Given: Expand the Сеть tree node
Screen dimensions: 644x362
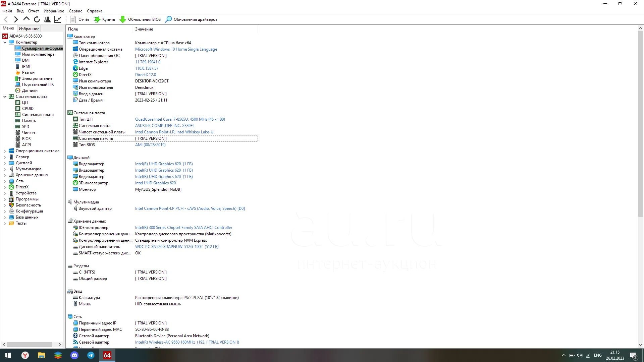Looking at the screenshot, I should (5, 181).
